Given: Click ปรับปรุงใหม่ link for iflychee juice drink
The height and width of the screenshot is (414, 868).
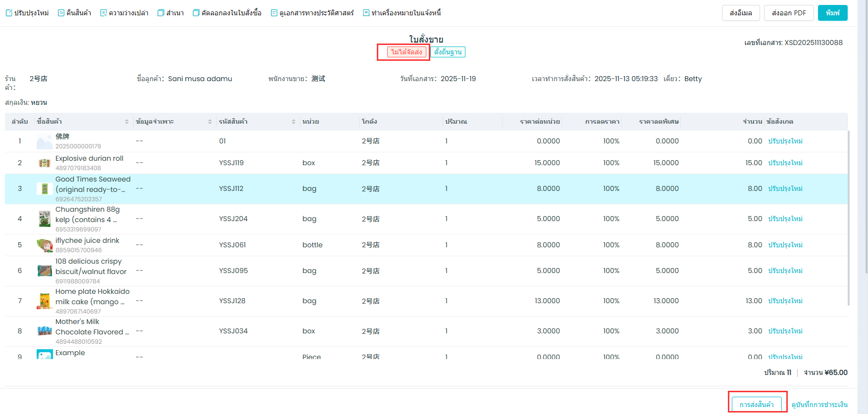Looking at the screenshot, I should 785,245.
